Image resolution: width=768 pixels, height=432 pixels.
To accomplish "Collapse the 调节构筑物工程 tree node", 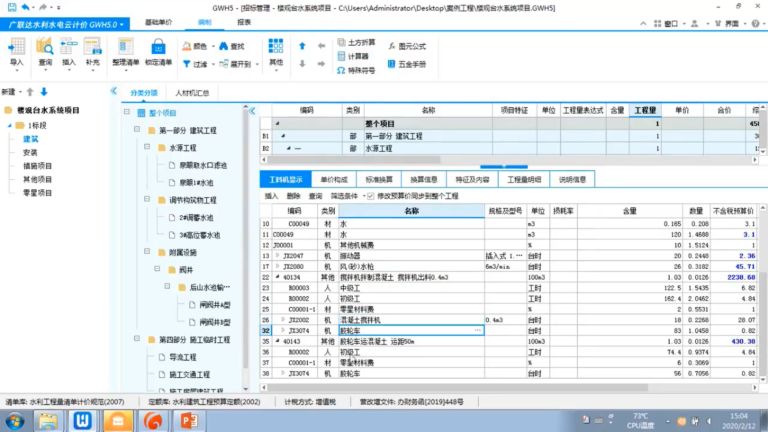I will (147, 199).
